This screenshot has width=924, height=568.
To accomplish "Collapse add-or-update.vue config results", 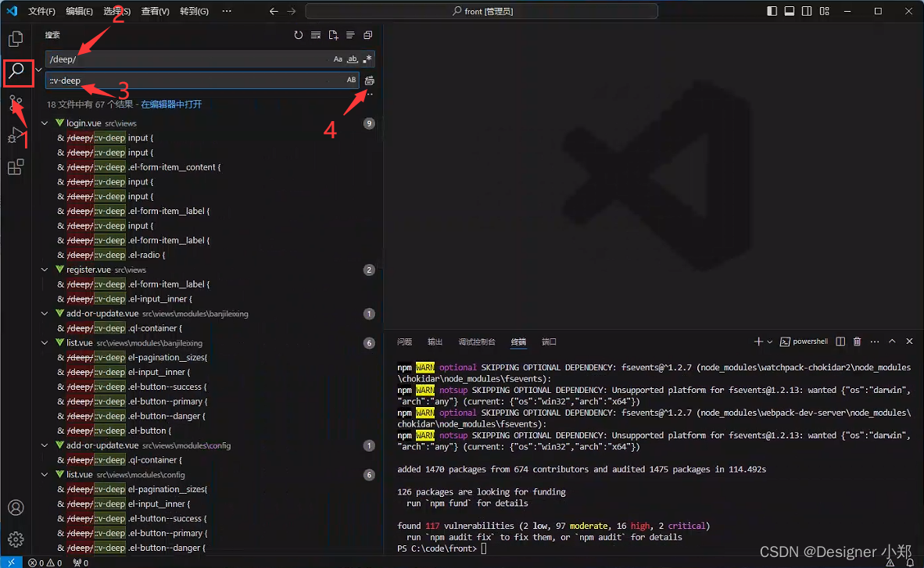I will [45, 445].
